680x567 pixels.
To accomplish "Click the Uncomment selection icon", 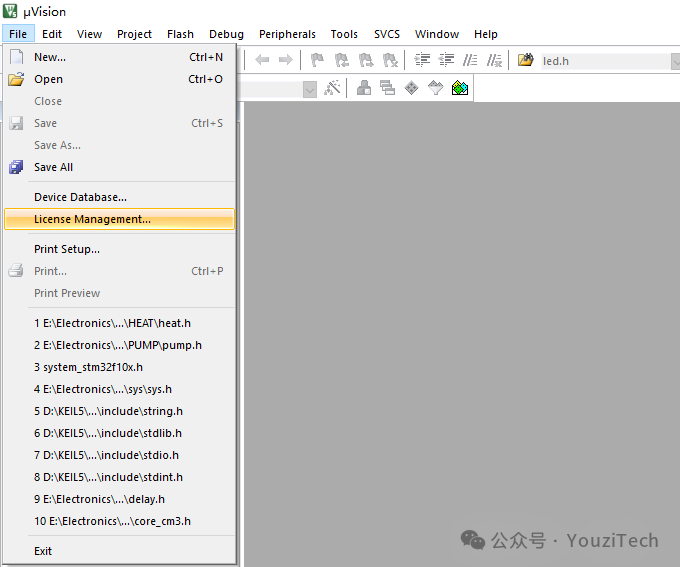I will [x=494, y=59].
